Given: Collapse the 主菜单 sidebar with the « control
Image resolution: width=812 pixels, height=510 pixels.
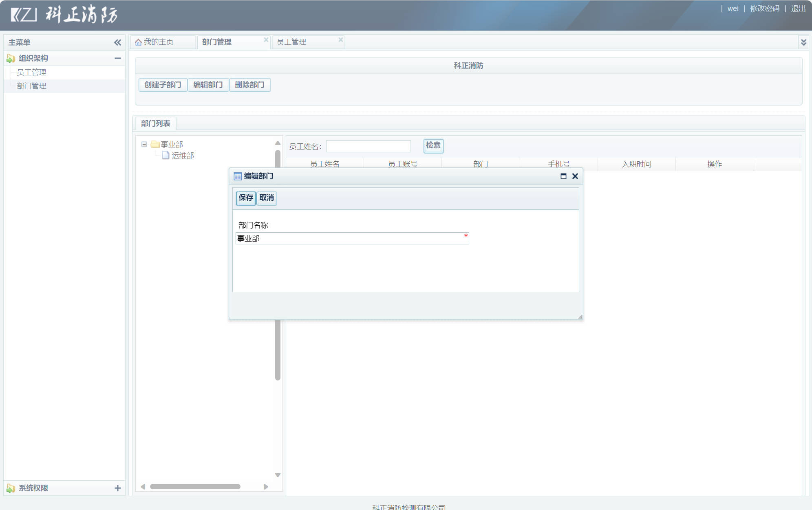Looking at the screenshot, I should (x=117, y=42).
